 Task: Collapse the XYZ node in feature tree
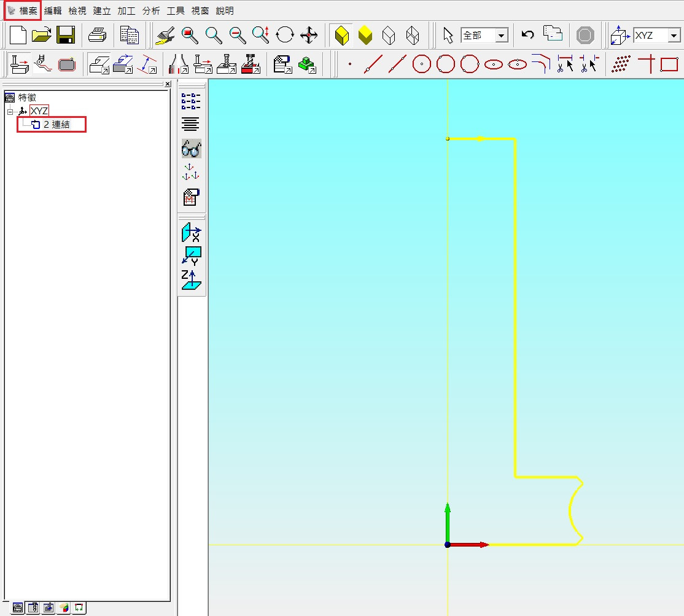point(10,111)
